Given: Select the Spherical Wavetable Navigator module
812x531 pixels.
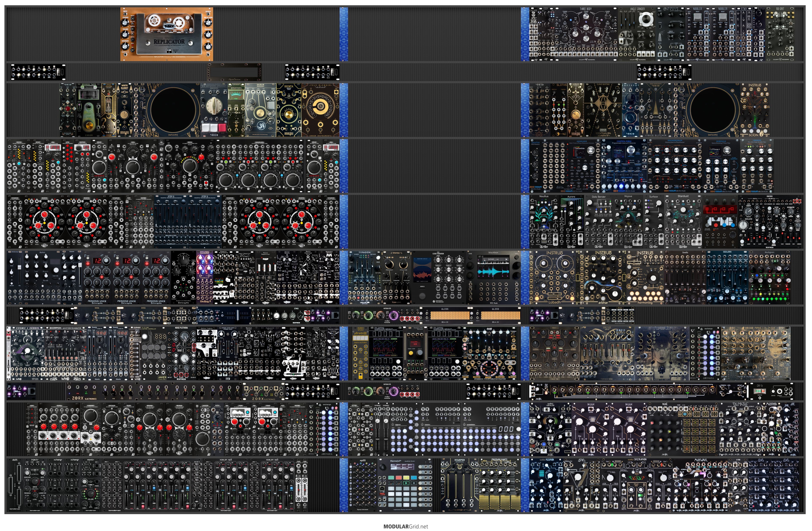Looking at the screenshot, I should [490, 353].
